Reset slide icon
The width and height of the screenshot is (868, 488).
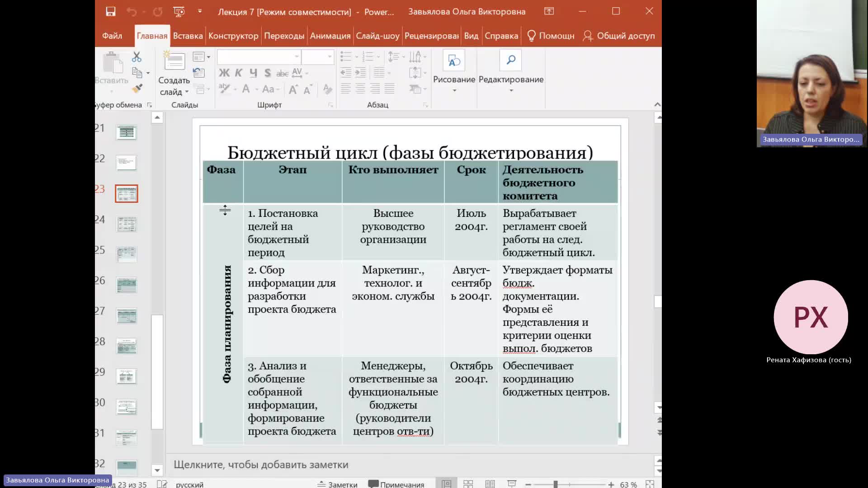point(199,73)
